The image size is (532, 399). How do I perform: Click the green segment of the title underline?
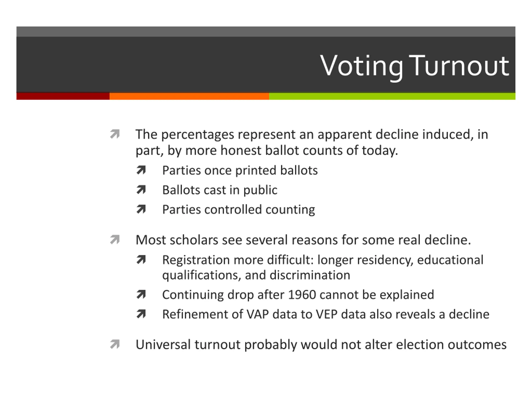[392, 96]
